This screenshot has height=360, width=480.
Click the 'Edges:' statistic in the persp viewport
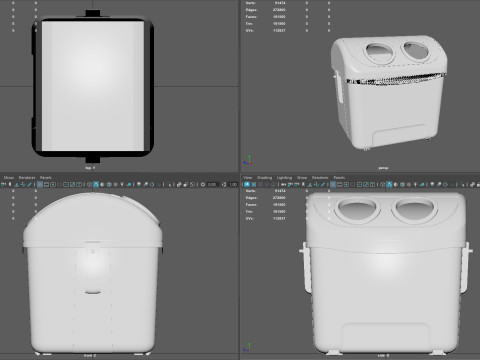[x=251, y=10]
